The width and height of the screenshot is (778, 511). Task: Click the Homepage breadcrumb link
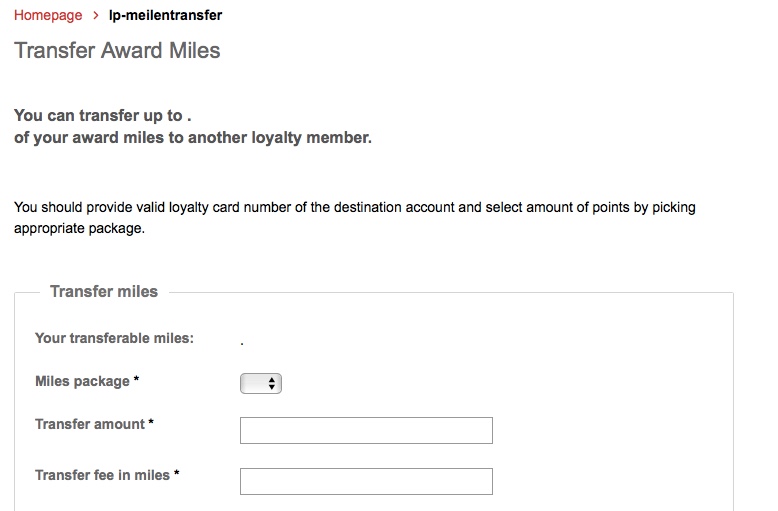tap(48, 16)
